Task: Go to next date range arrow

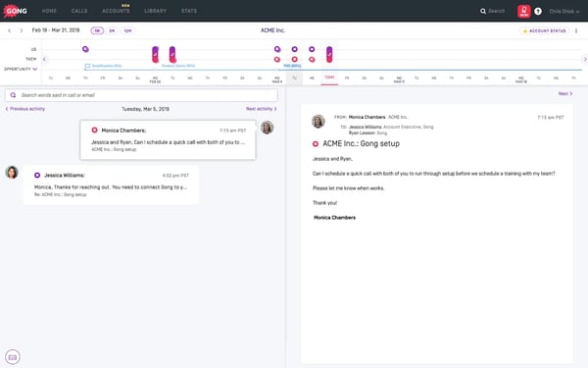Action: [22, 30]
